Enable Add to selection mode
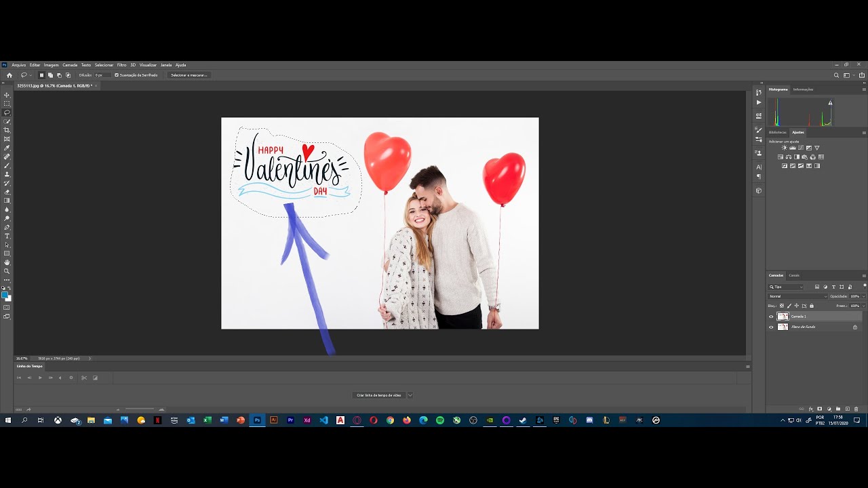868x488 pixels. click(50, 75)
